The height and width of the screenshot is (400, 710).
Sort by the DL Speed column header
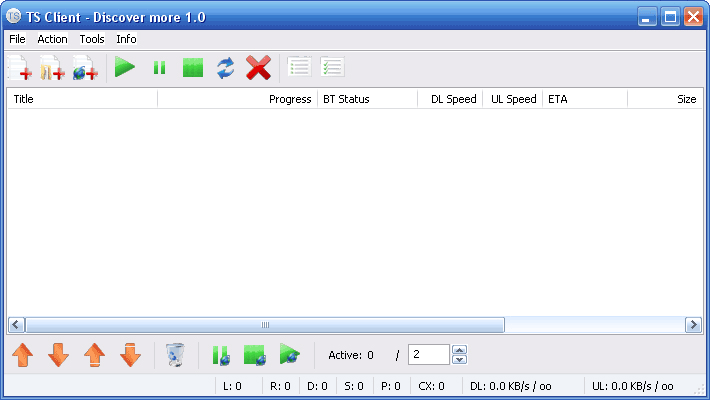point(450,99)
